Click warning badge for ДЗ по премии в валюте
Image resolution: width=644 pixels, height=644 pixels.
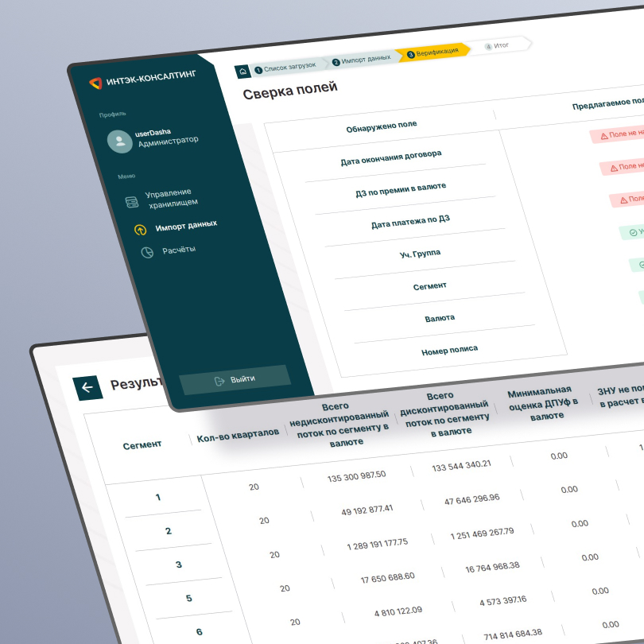click(x=623, y=166)
